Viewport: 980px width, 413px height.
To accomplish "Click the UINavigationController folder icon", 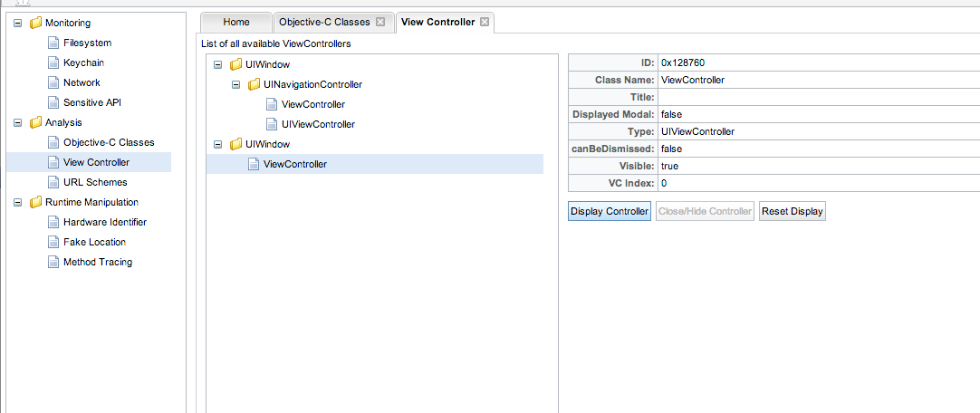I will pos(255,84).
